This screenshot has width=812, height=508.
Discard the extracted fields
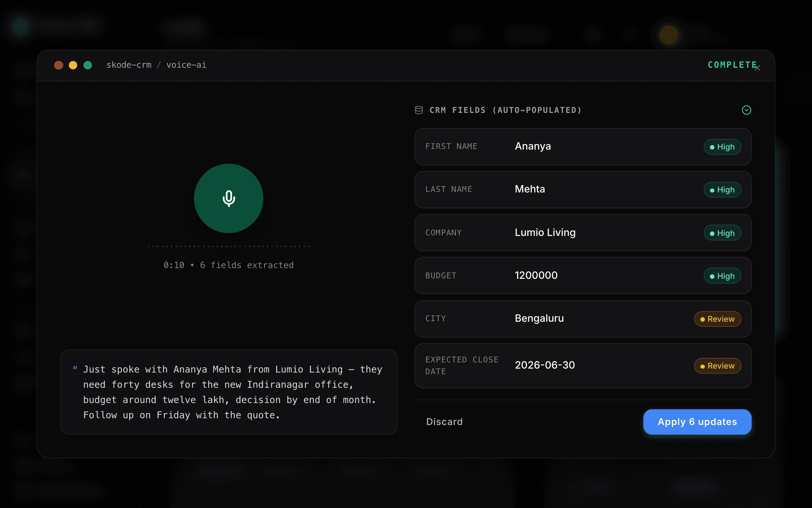pyautogui.click(x=444, y=422)
